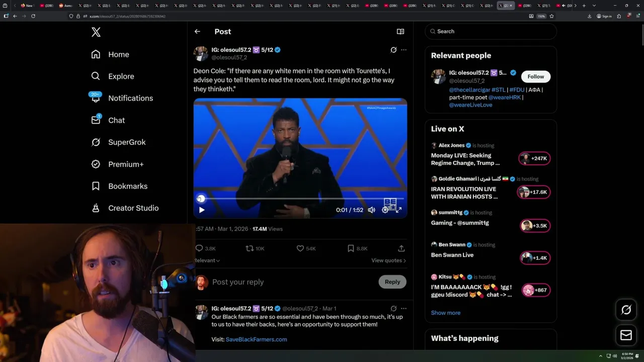Open View quotes link

388,260
